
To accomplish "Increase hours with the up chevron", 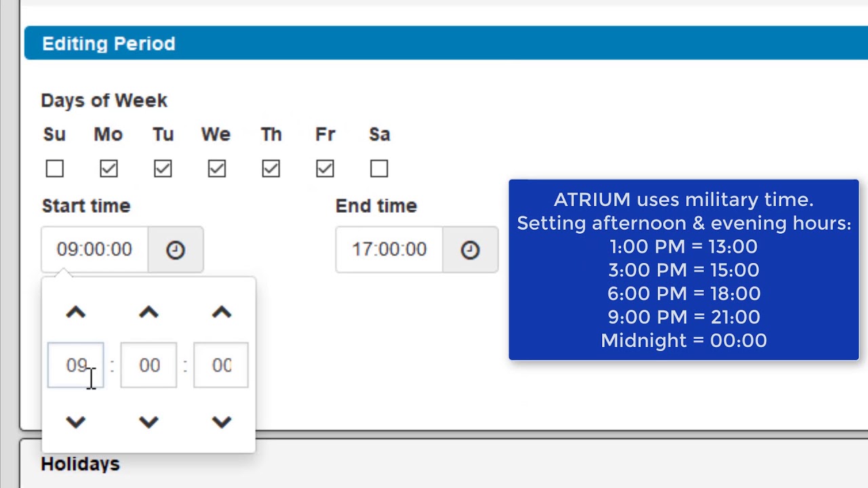I will (76, 312).
